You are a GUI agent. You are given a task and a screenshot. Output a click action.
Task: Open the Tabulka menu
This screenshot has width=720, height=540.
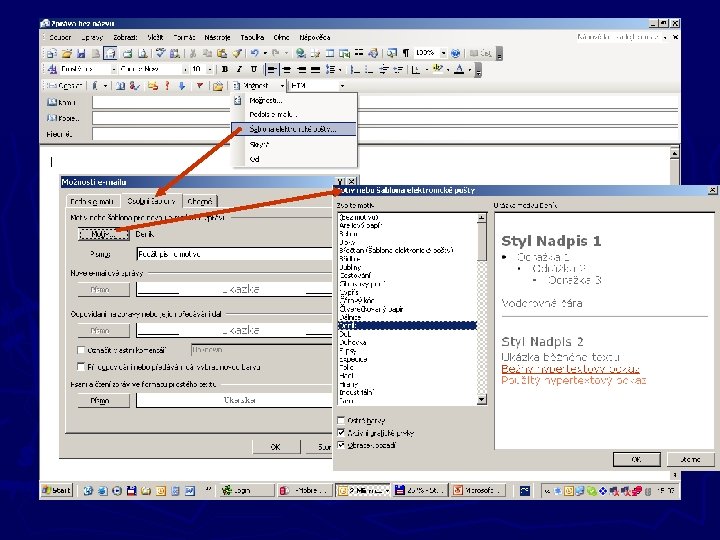252,38
